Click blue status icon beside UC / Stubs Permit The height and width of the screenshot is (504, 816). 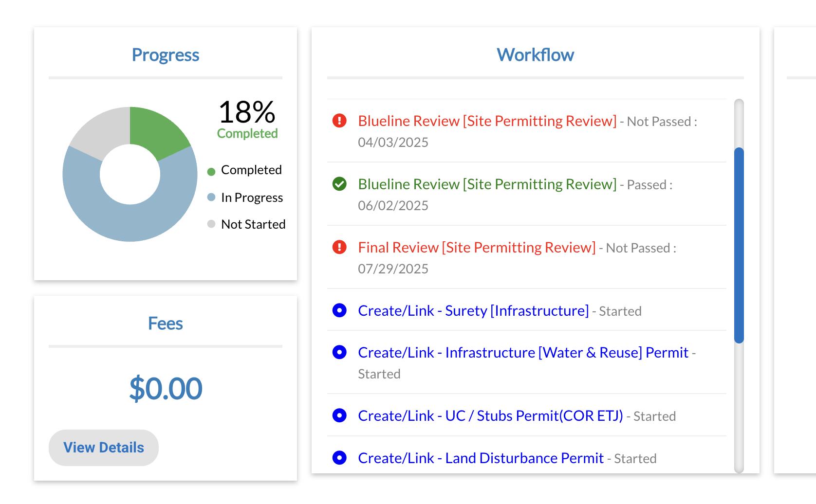click(x=339, y=415)
